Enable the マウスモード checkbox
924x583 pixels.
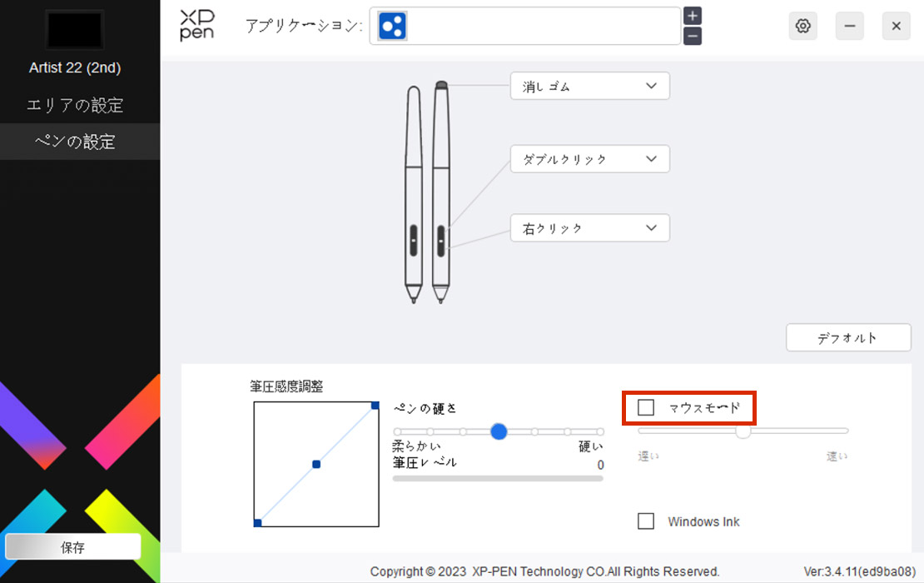coord(646,407)
